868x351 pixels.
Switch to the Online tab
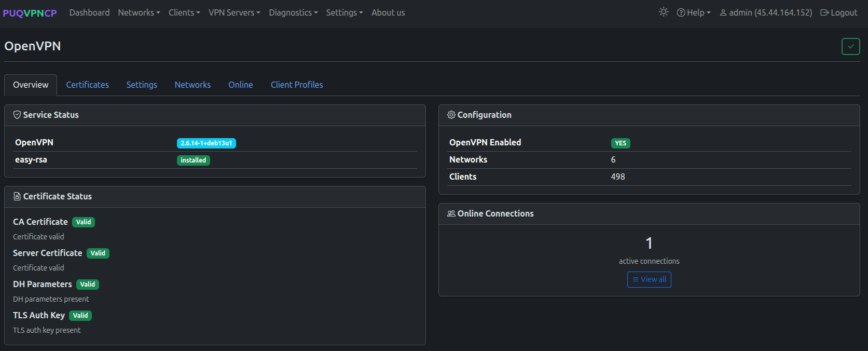click(241, 85)
